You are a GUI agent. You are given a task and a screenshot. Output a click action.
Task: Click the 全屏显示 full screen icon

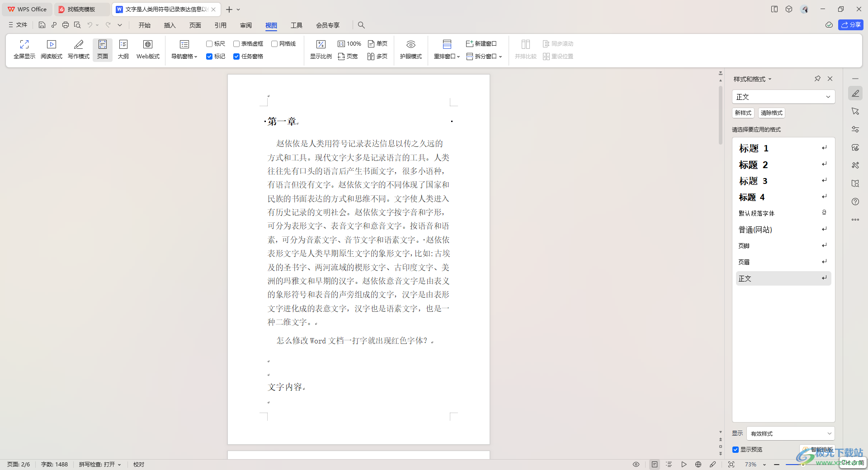24,49
